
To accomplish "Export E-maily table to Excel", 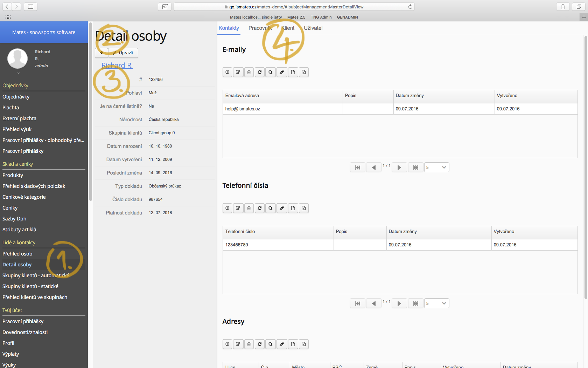I will tap(304, 72).
